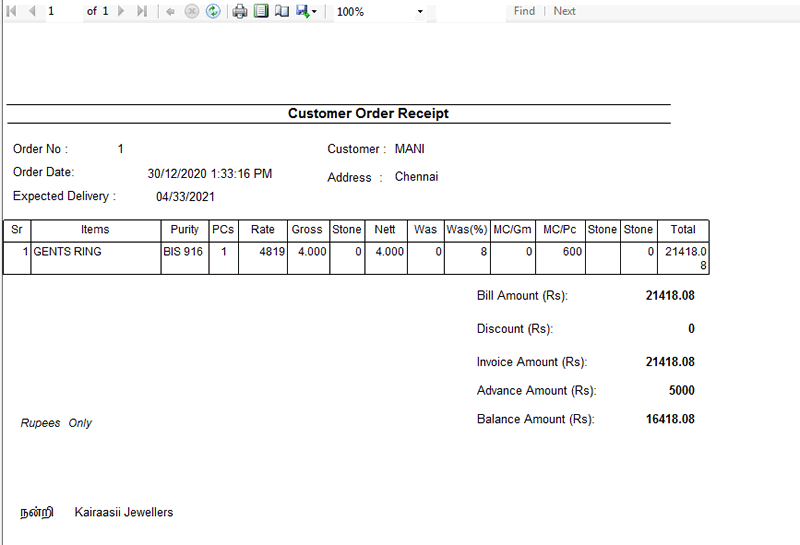Go to previous page of report
The height and width of the screenshot is (545, 800).
coord(32,11)
